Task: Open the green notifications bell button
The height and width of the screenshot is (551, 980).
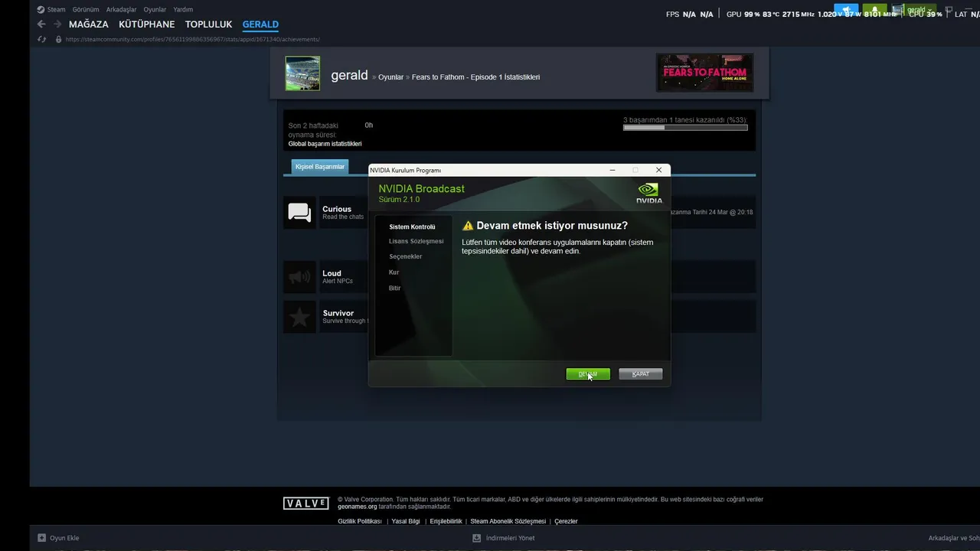Action: pyautogui.click(x=874, y=11)
